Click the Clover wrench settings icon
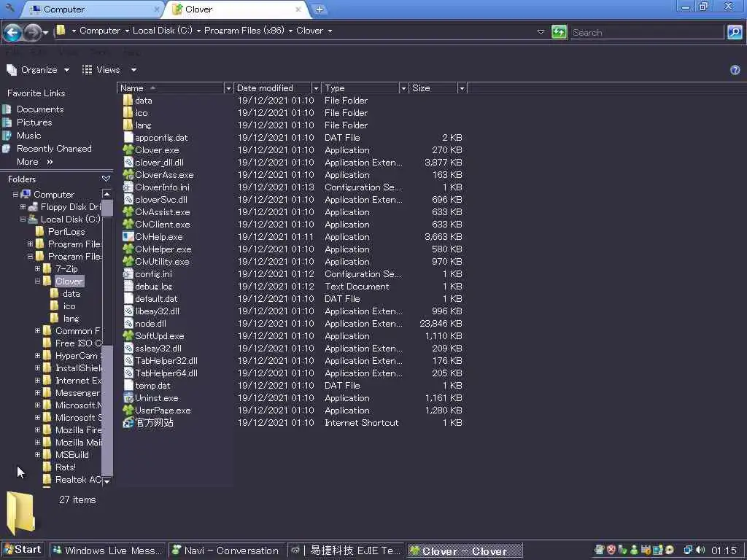 [9, 8]
